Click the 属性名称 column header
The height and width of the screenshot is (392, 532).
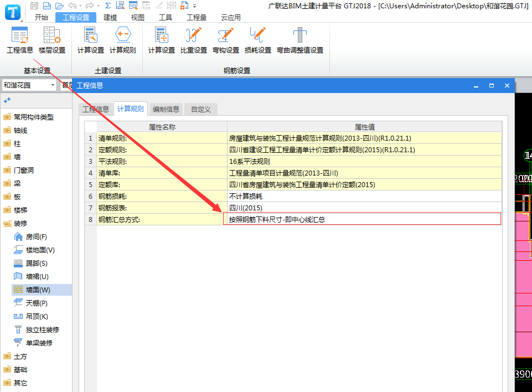pyautogui.click(x=162, y=127)
